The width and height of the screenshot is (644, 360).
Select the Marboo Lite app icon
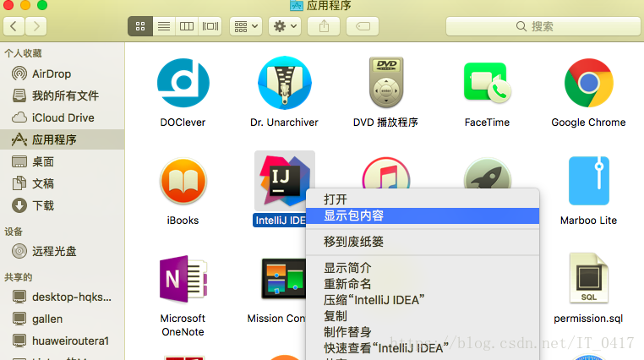point(588,181)
